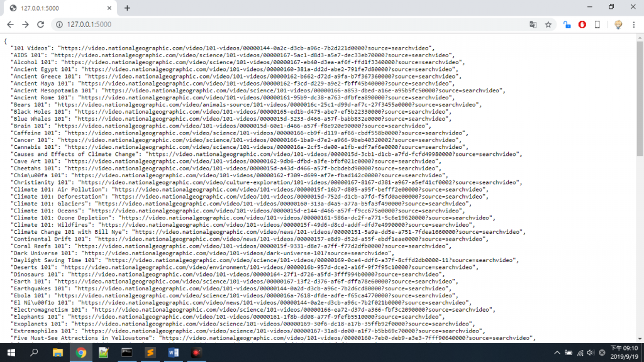Open volume control in tray
Screen dimensions: 644x362
(x=591, y=353)
